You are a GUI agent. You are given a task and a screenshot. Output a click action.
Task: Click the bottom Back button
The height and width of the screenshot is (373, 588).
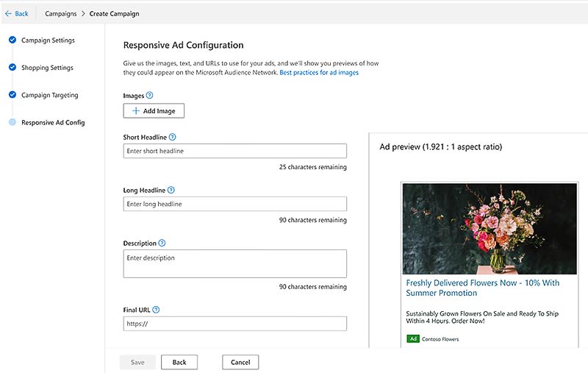click(179, 362)
